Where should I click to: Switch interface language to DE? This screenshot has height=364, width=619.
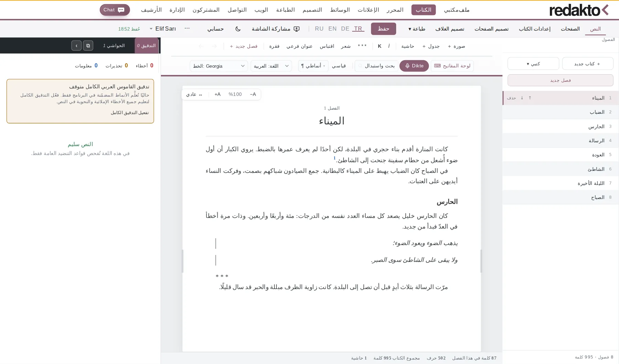click(x=345, y=29)
